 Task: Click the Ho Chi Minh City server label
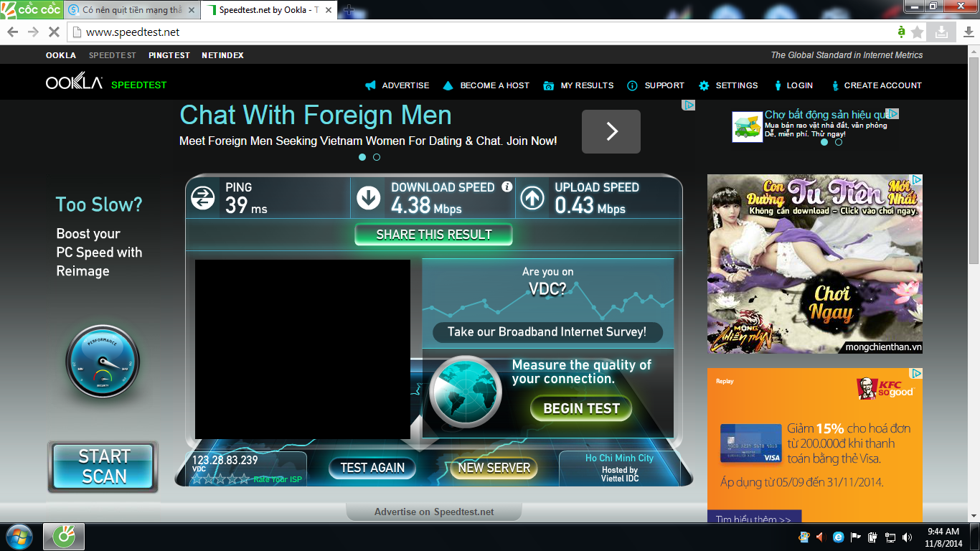(x=620, y=458)
